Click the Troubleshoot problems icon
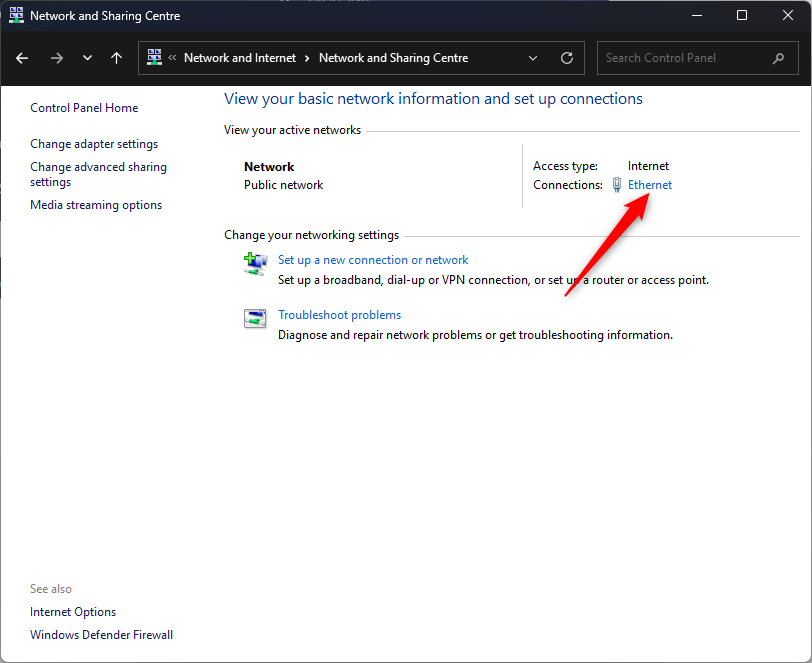The height and width of the screenshot is (663, 812). (x=255, y=319)
